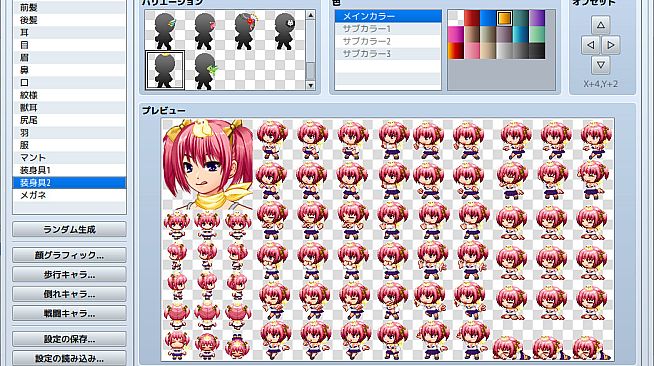Image resolution: width=654 pixels, height=366 pixels.
Task: Select メガネ in the parts list
Action: pos(69,195)
